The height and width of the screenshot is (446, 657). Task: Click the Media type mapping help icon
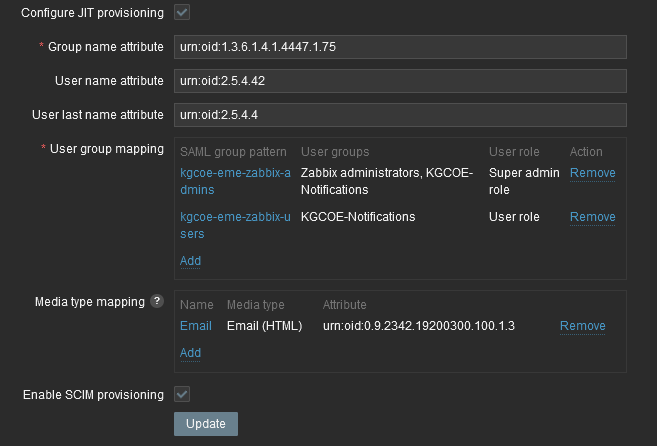point(157,301)
